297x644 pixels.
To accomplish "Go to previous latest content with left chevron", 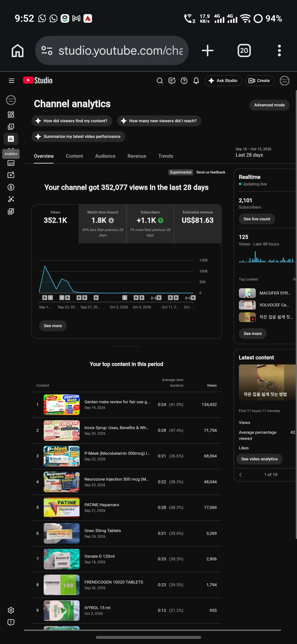I will click(x=240, y=474).
